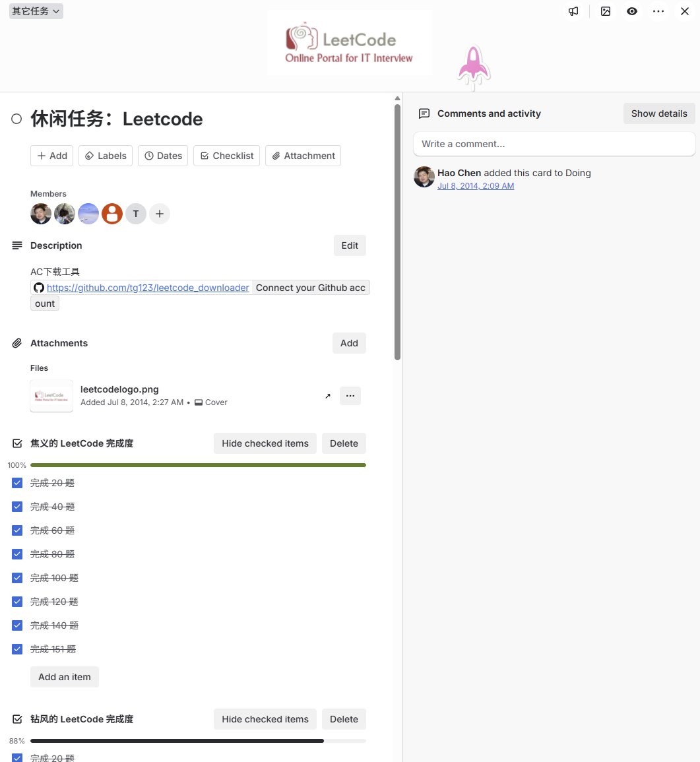This screenshot has height=762, width=700.
Task: Click the leetcodelogo.png file name
Action: [x=119, y=389]
